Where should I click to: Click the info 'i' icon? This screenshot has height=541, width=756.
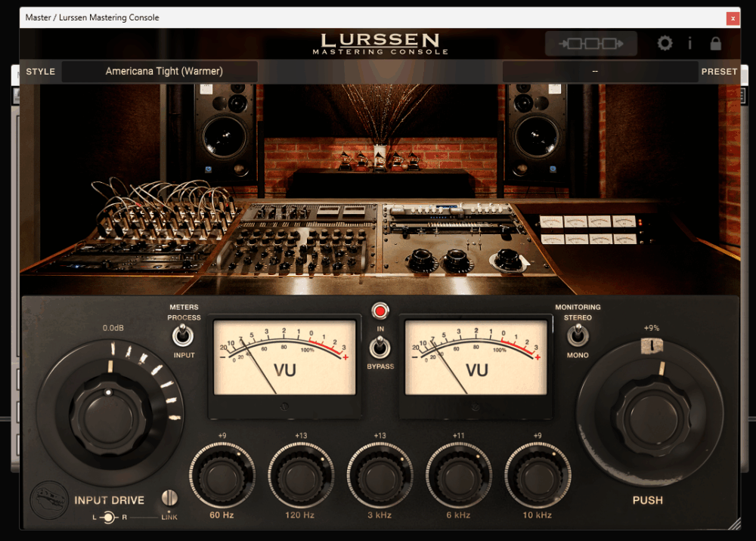coord(690,43)
